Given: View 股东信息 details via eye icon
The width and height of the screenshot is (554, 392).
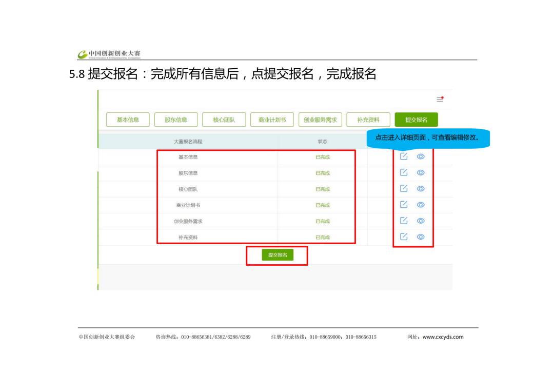Looking at the screenshot, I should click(421, 172).
